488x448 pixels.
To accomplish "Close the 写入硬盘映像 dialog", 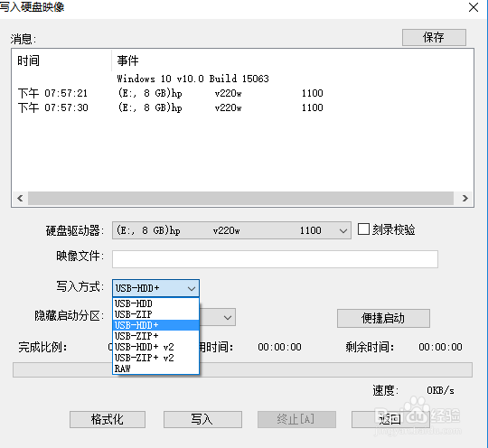I will click(x=474, y=7).
